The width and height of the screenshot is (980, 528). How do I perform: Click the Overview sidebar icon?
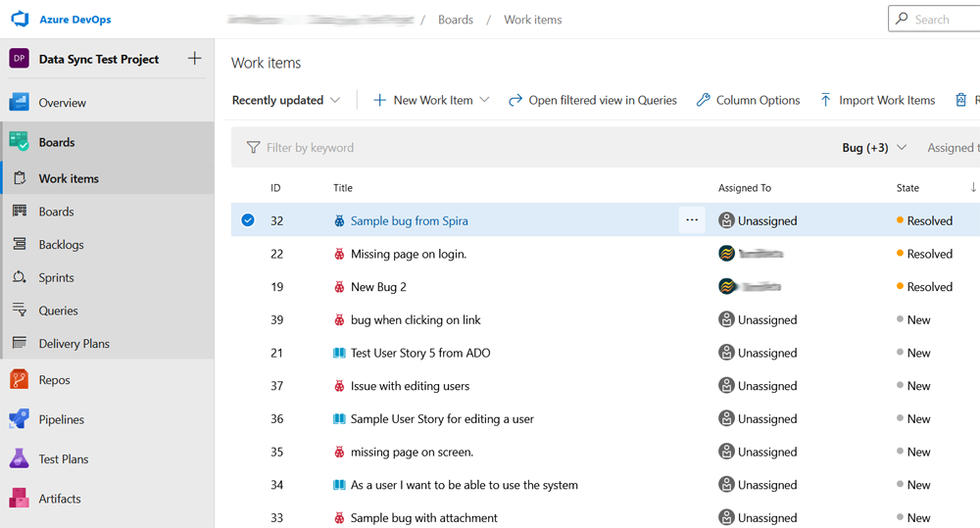point(19,103)
